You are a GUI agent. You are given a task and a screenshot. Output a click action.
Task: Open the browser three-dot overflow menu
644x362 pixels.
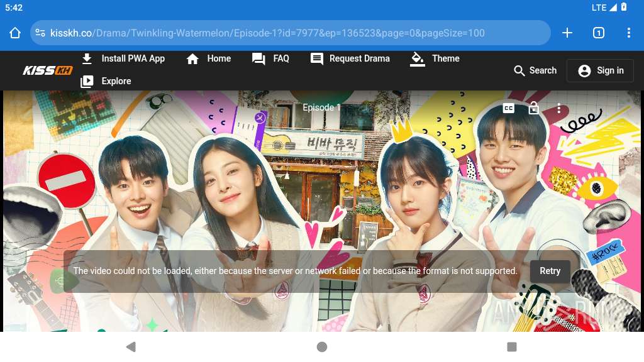pos(629,33)
